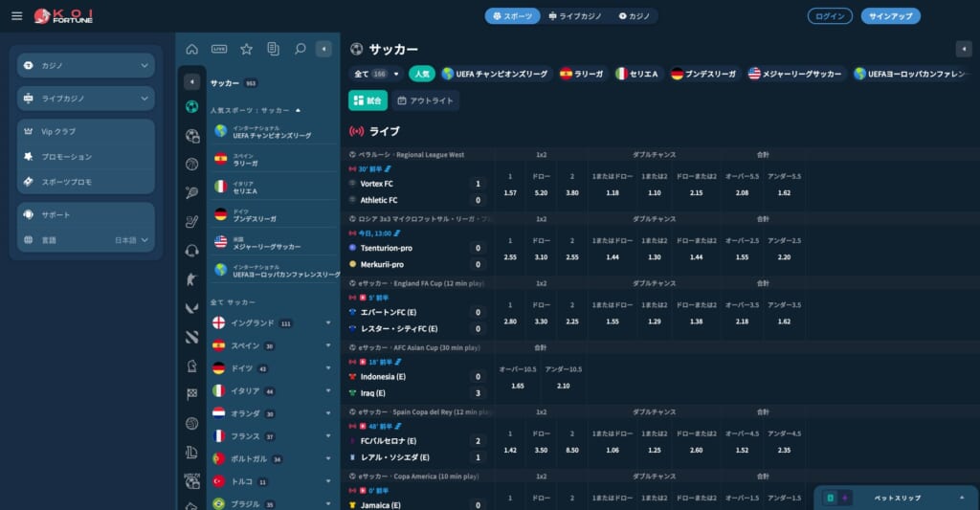980x510 pixels.
Task: Expand the ベットスリップ panel
Action: (x=896, y=499)
